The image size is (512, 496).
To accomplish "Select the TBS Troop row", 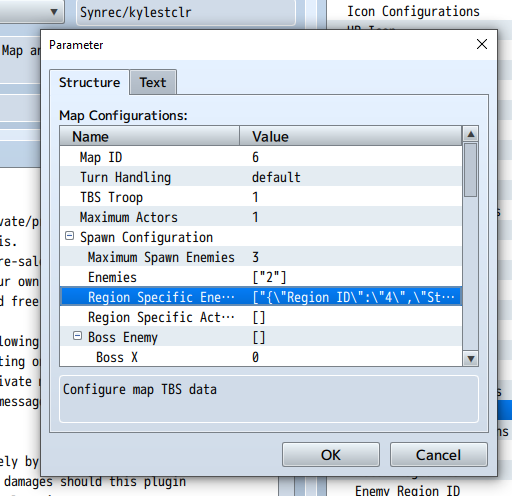I will 261,197.
